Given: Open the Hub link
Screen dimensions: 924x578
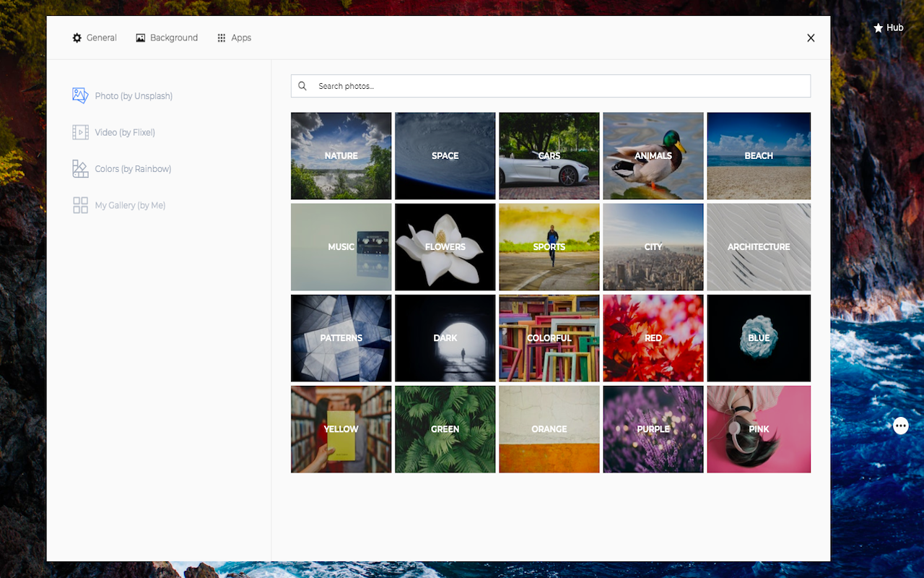Looking at the screenshot, I should tap(888, 28).
